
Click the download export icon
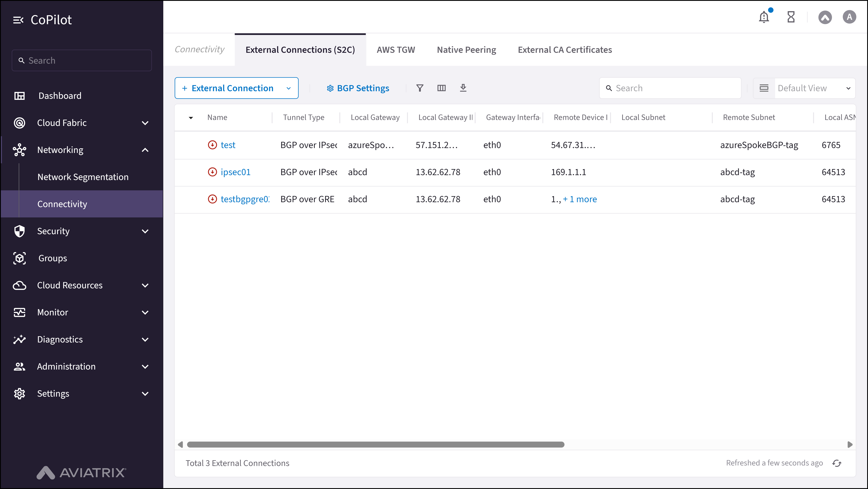(463, 88)
